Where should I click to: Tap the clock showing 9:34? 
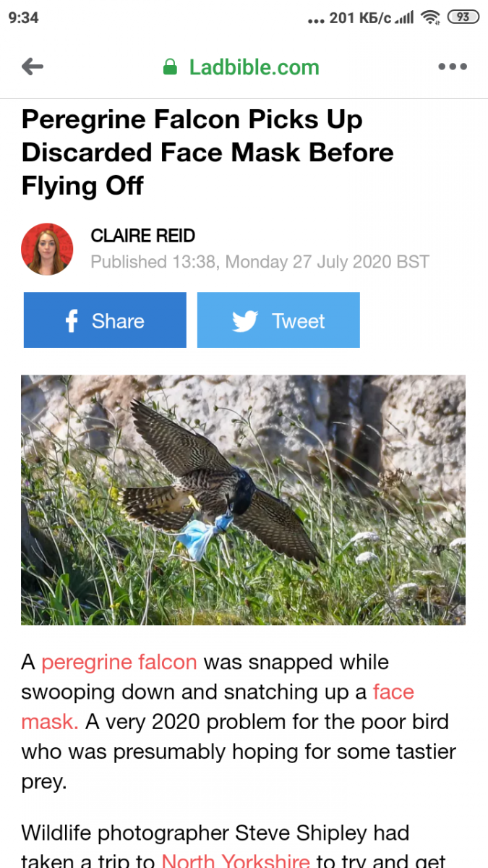click(x=24, y=17)
